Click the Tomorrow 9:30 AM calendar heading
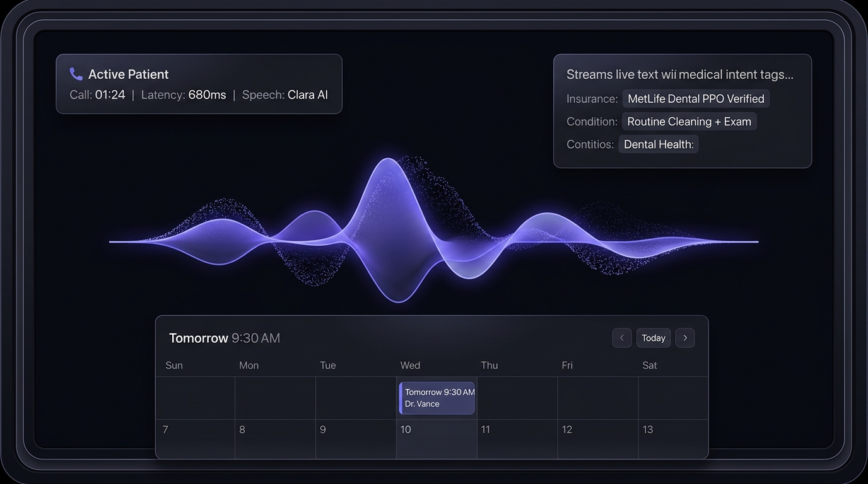Screen dimensions: 868x484 tap(225, 338)
